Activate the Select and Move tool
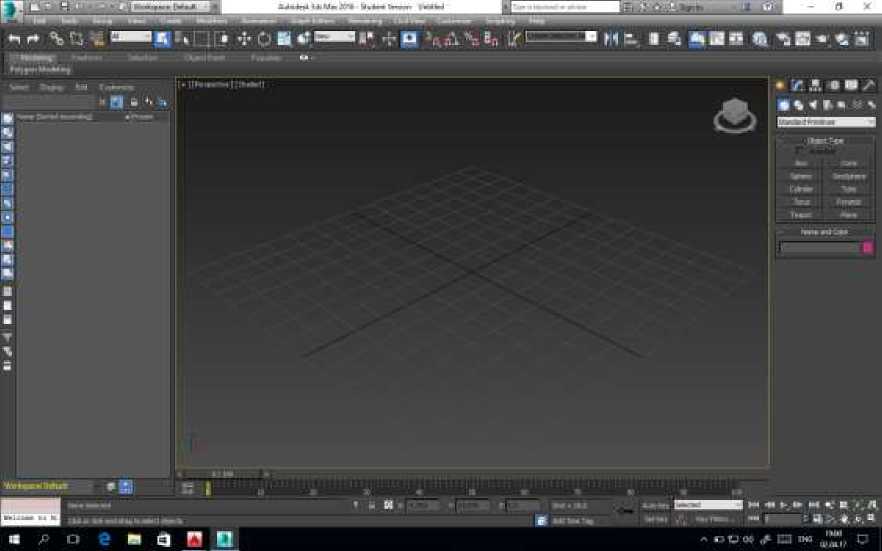This screenshot has height=551, width=882. point(244,39)
